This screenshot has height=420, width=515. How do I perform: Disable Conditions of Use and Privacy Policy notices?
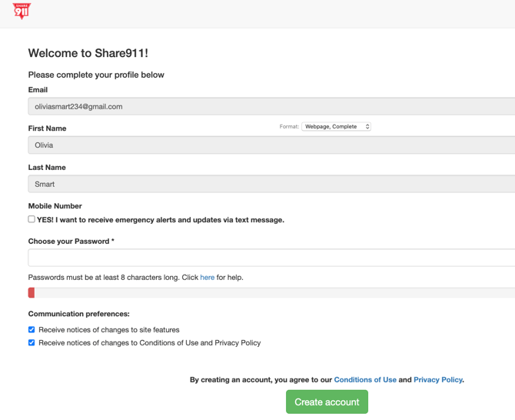[32, 343]
